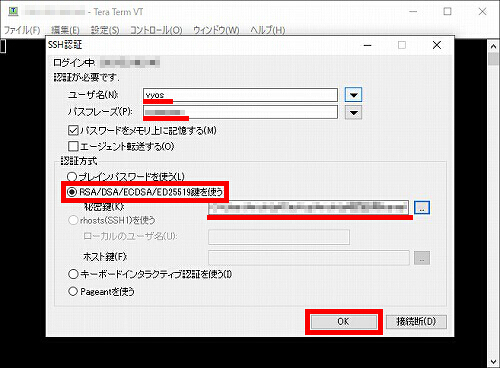Open the 編集(E) menu
The height and width of the screenshot is (368, 500).
point(65,30)
